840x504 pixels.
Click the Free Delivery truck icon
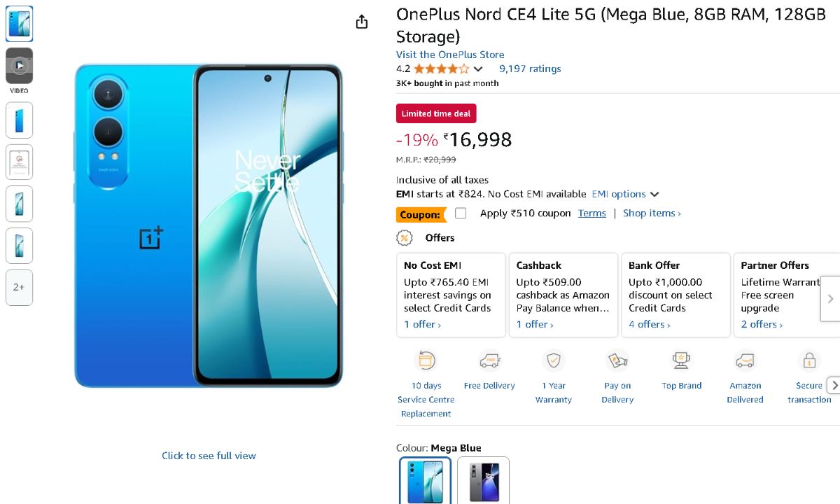pyautogui.click(x=489, y=360)
